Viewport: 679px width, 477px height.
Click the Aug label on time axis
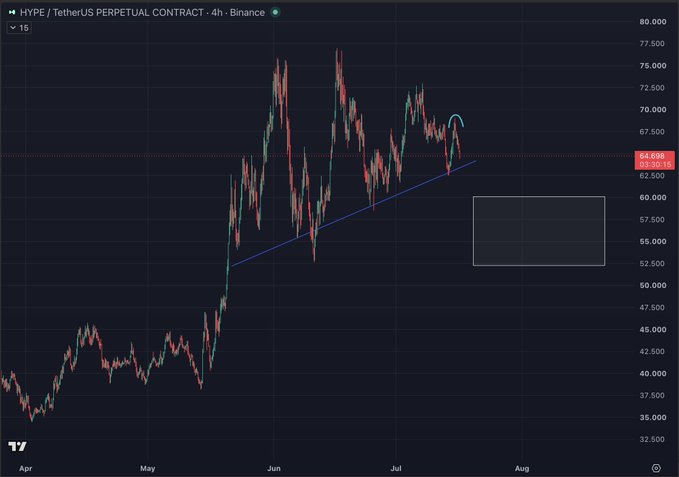tap(522, 468)
